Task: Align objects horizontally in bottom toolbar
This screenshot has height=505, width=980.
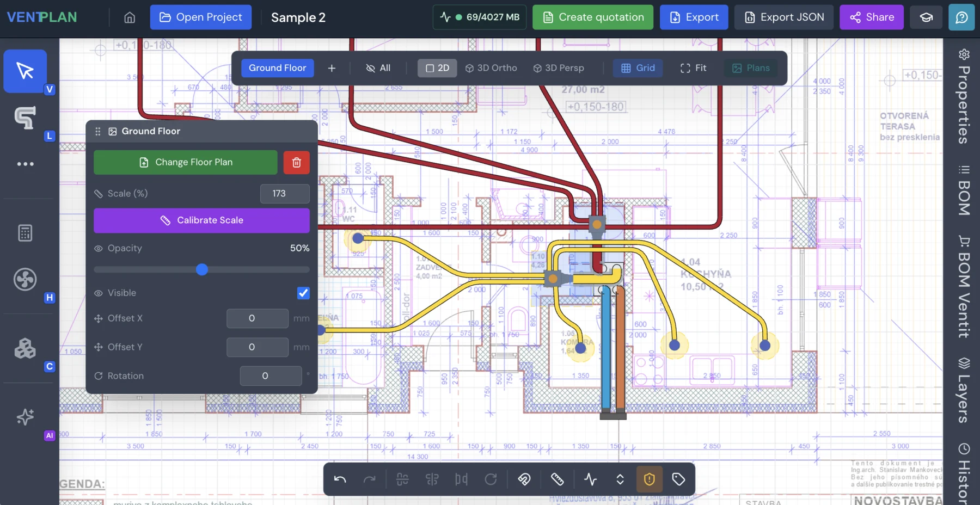Action: 402,479
